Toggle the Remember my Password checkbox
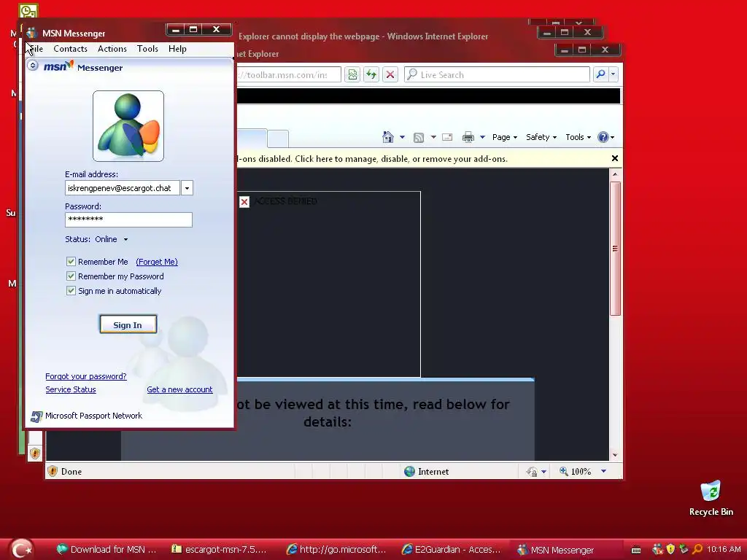This screenshot has width=747, height=560. (x=71, y=276)
